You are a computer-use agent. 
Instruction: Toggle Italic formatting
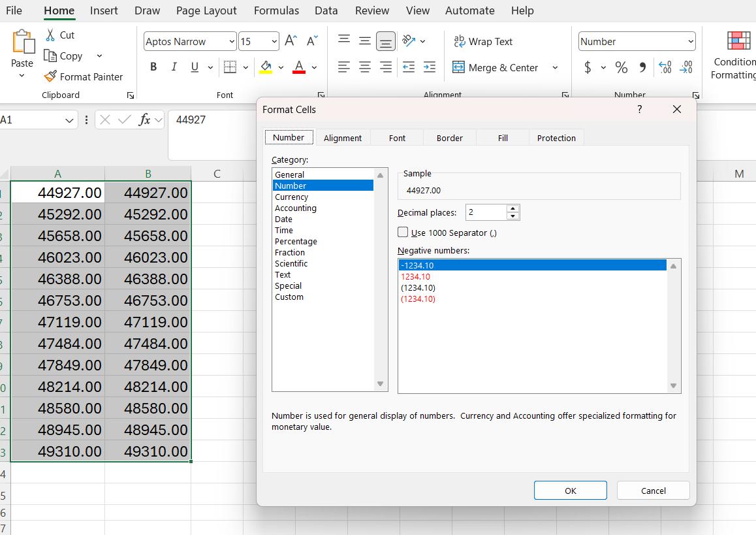click(x=174, y=67)
